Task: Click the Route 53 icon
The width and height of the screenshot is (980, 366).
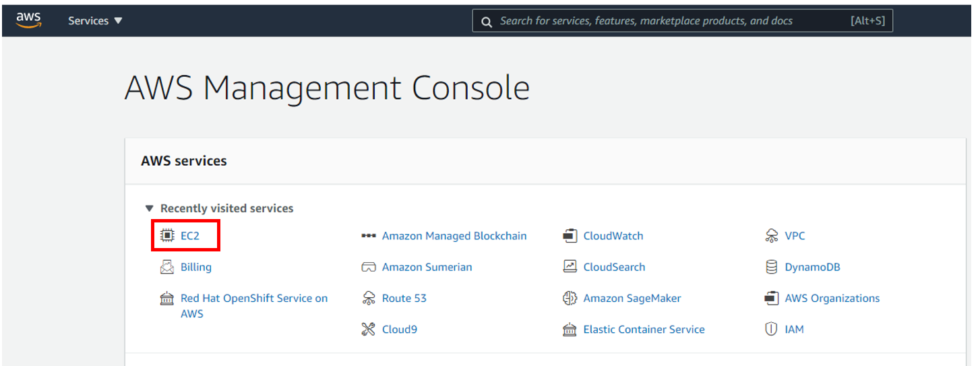Action: click(369, 298)
